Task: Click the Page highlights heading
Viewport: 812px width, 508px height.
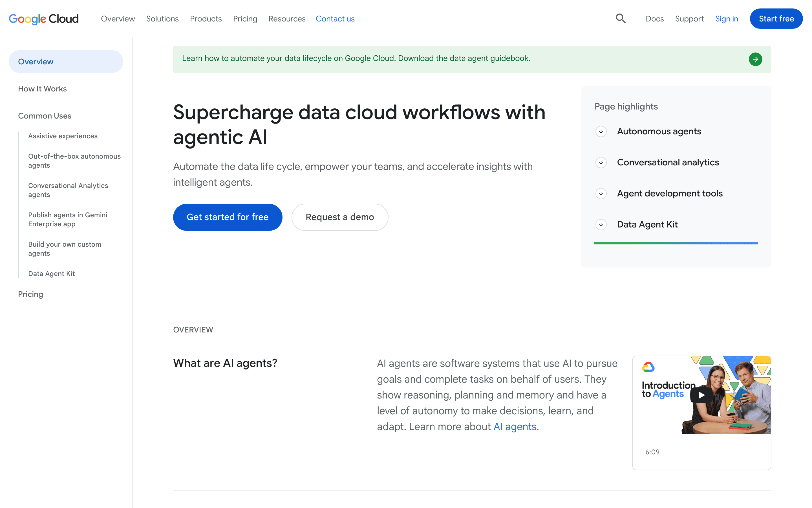Action: pos(626,106)
